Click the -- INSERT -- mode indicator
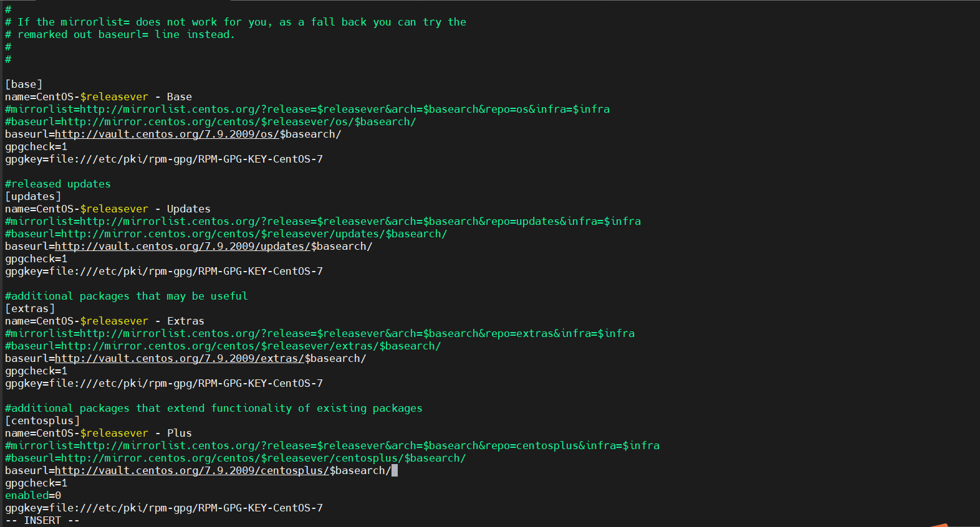980x527 pixels. [42, 521]
